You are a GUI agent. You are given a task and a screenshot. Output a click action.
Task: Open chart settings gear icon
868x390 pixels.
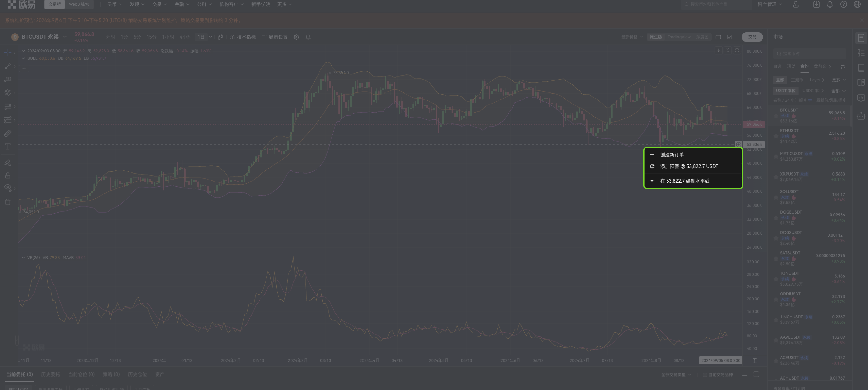[x=296, y=37]
